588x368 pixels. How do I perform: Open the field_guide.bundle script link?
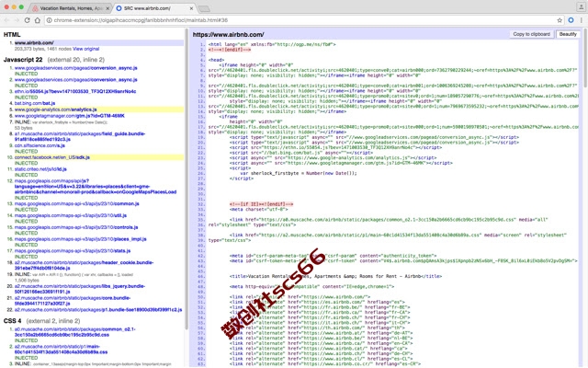coord(80,136)
